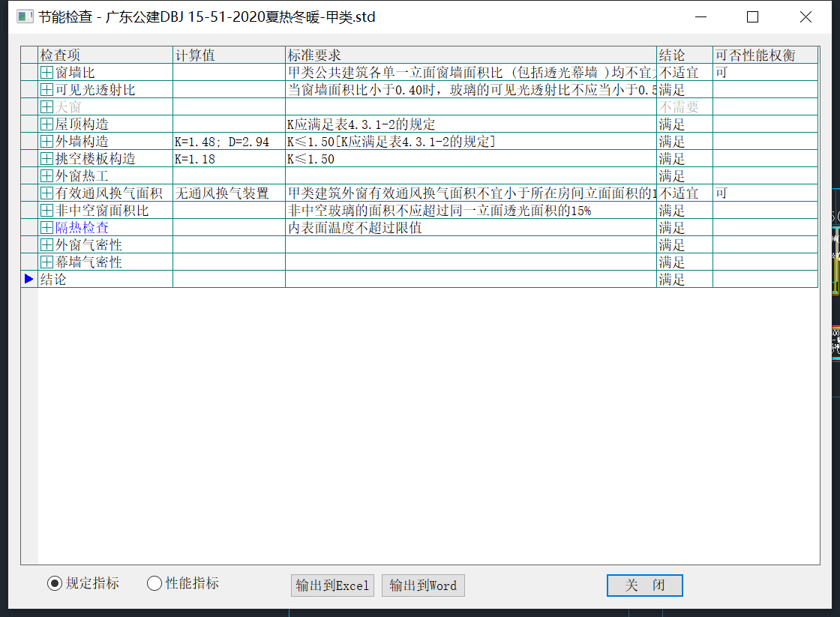Expand the 可见光透射比 row
This screenshot has width=840, height=617.
(x=46, y=90)
